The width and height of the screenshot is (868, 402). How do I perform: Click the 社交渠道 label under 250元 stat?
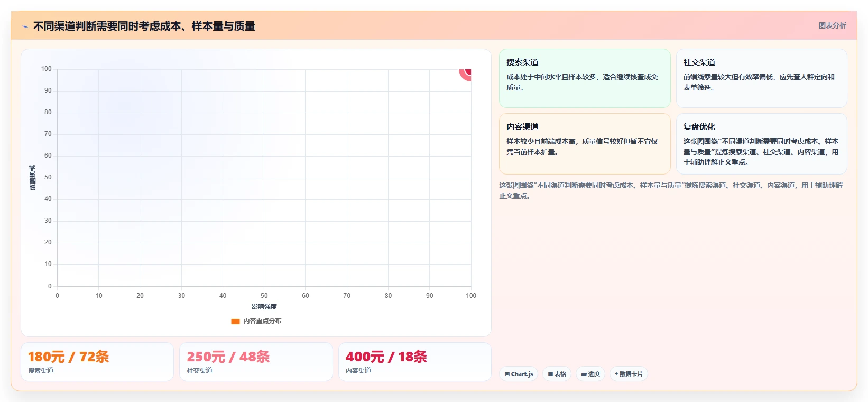coord(199,371)
